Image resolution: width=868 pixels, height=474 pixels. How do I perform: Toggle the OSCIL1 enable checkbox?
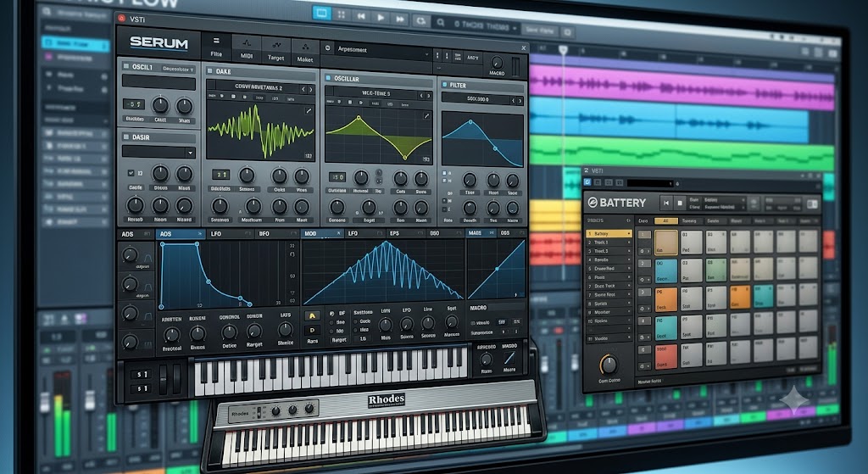(x=125, y=65)
